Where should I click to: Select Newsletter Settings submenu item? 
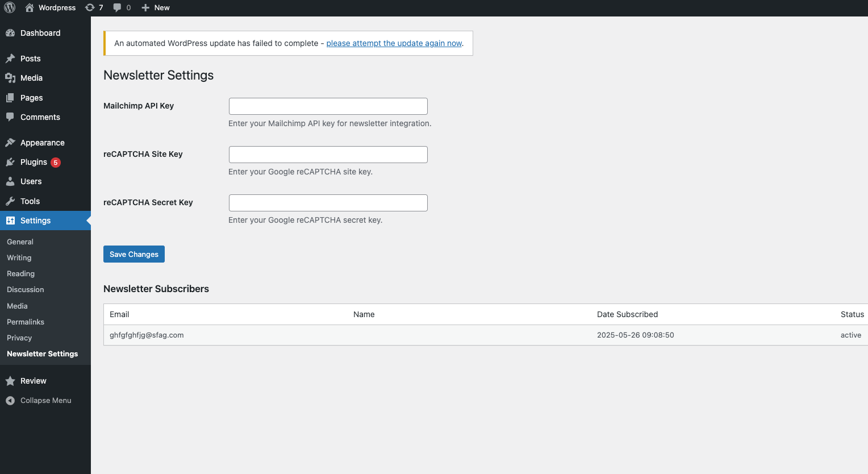tap(43, 354)
